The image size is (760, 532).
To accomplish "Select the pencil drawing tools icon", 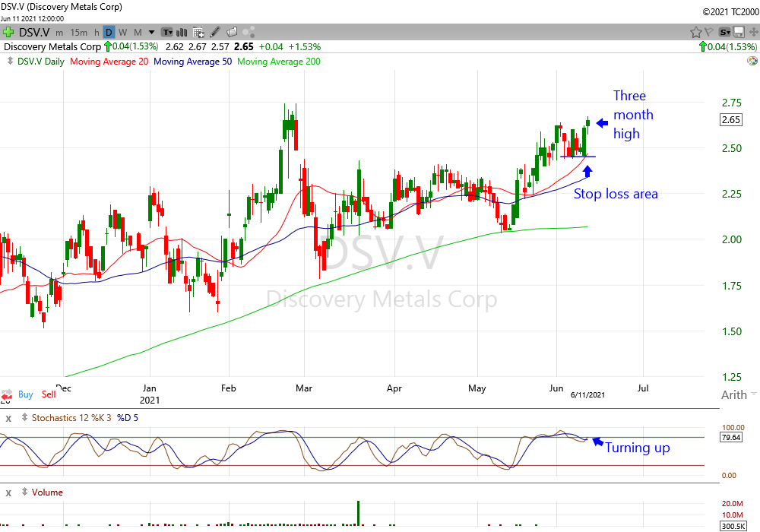I will 215,32.
